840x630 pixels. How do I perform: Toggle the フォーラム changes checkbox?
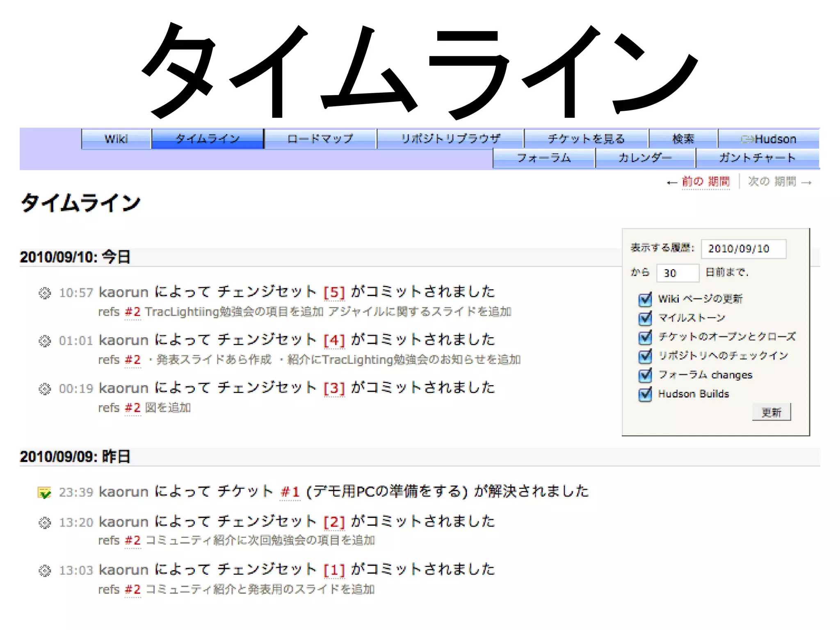pyautogui.click(x=645, y=375)
